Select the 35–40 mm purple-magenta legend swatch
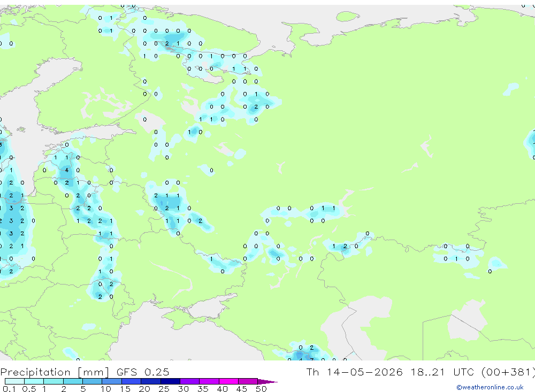535x392 pixels. [209, 381]
